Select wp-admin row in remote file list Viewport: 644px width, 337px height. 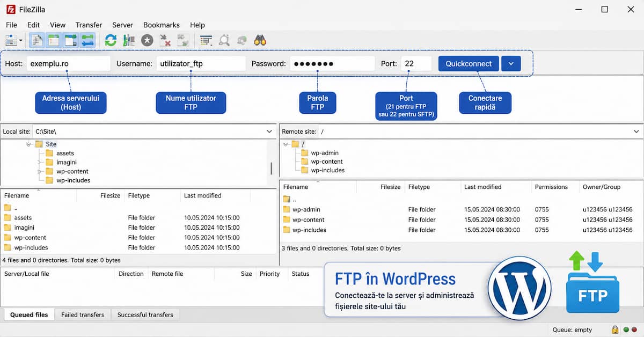462,210
